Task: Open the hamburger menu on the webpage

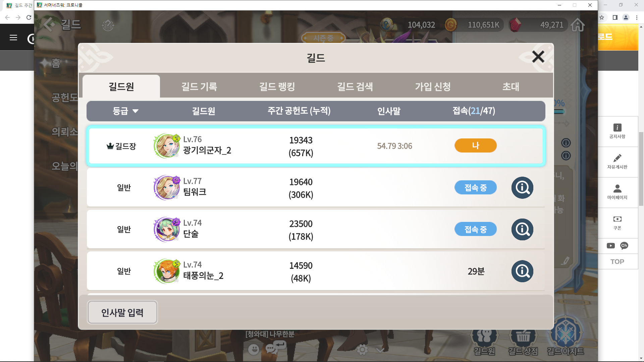Action: (x=13, y=38)
